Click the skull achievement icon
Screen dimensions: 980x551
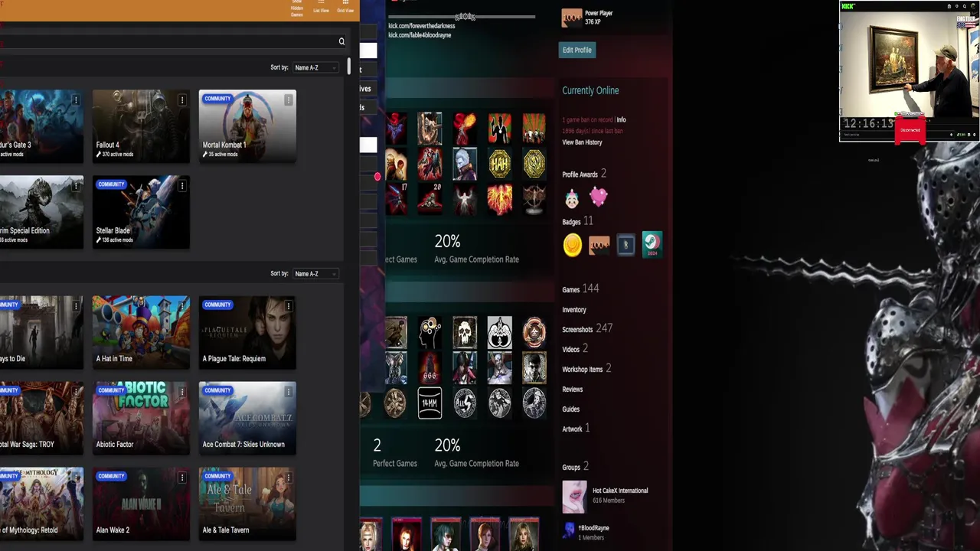(x=465, y=332)
